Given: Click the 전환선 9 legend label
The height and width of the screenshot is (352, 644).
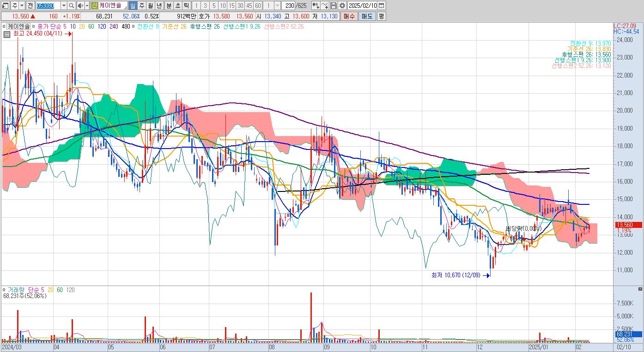Looking at the screenshot, I should pyautogui.click(x=148, y=26).
